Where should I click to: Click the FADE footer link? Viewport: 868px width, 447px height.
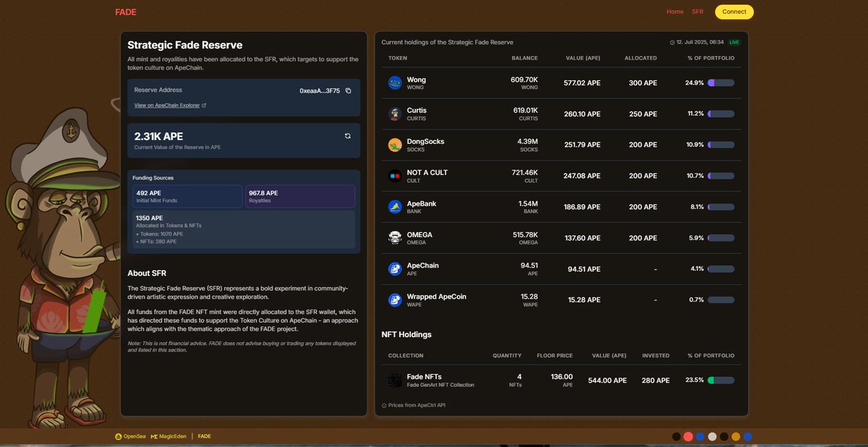point(205,437)
